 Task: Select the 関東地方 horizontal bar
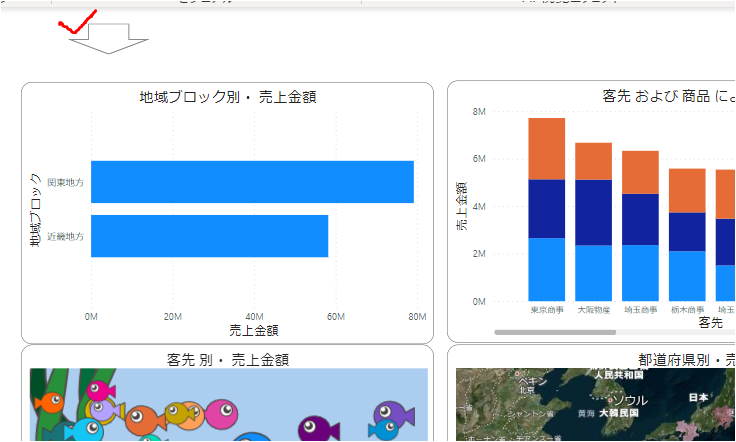tap(252, 182)
